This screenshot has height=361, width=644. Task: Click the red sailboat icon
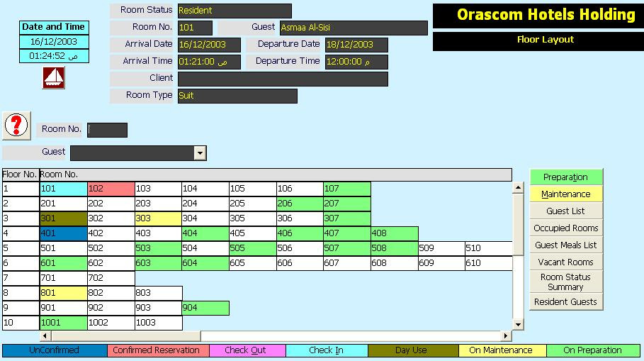(54, 78)
